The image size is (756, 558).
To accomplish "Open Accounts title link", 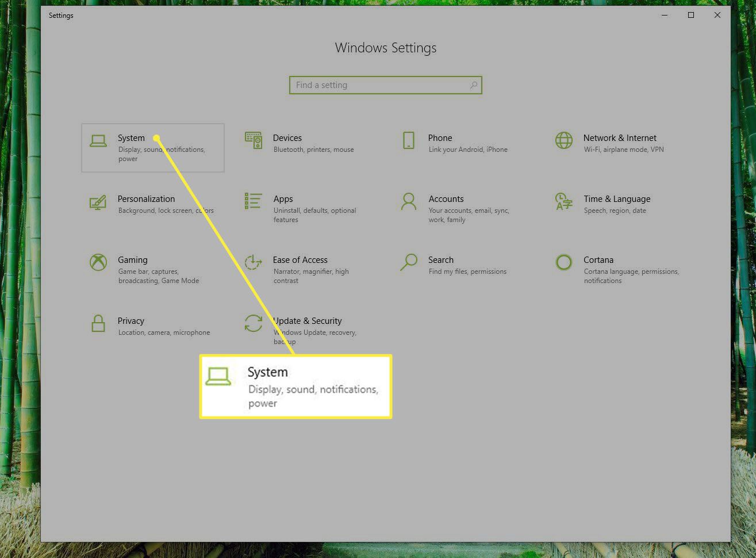I will tap(446, 199).
